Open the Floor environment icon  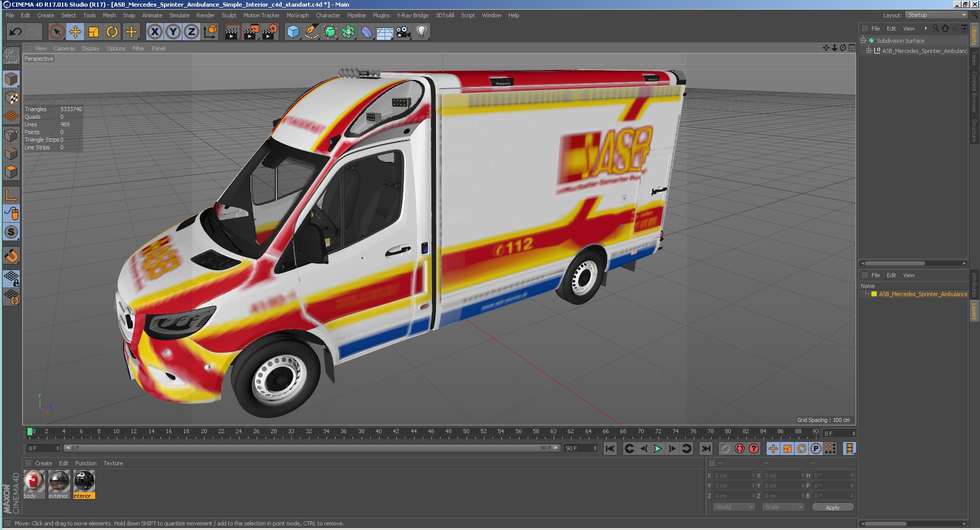[x=385, y=32]
